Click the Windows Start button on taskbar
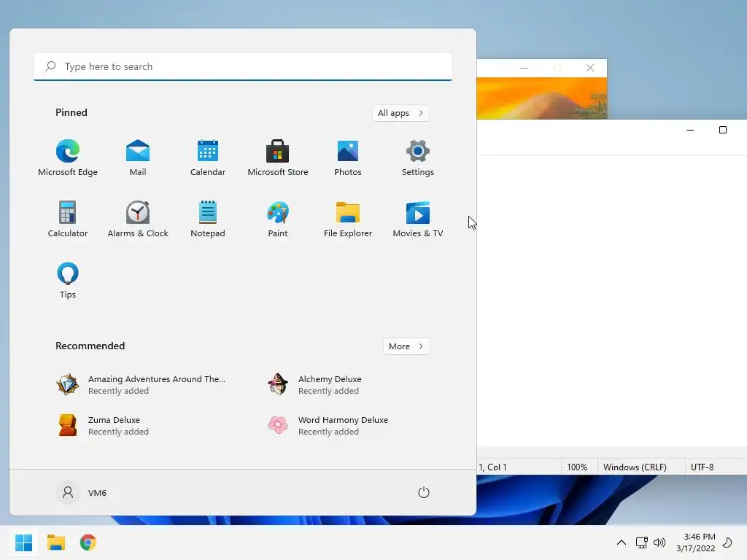Screen dimensions: 747x560 (23, 542)
